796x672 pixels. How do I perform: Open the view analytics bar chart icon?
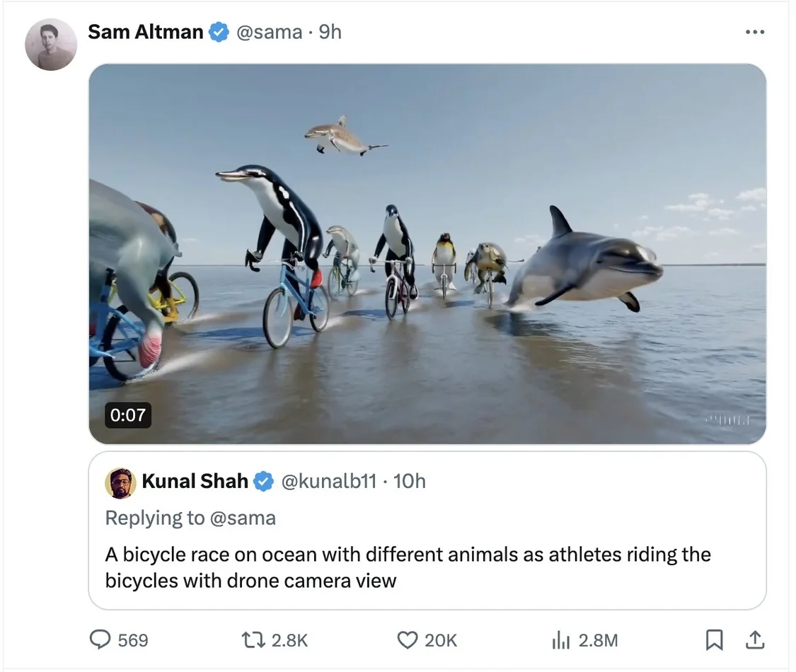[561, 640]
